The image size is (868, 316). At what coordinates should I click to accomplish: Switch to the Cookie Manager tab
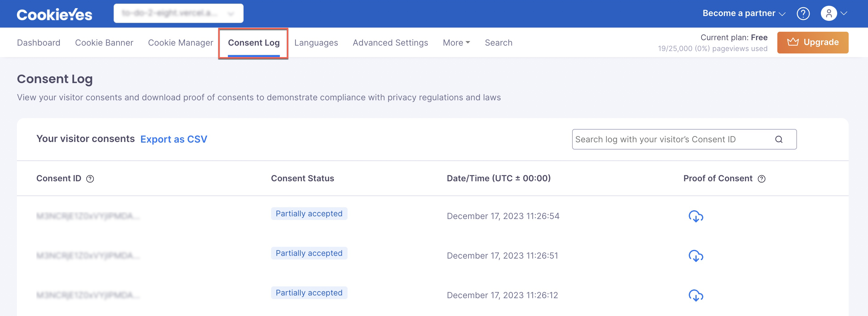(x=181, y=43)
